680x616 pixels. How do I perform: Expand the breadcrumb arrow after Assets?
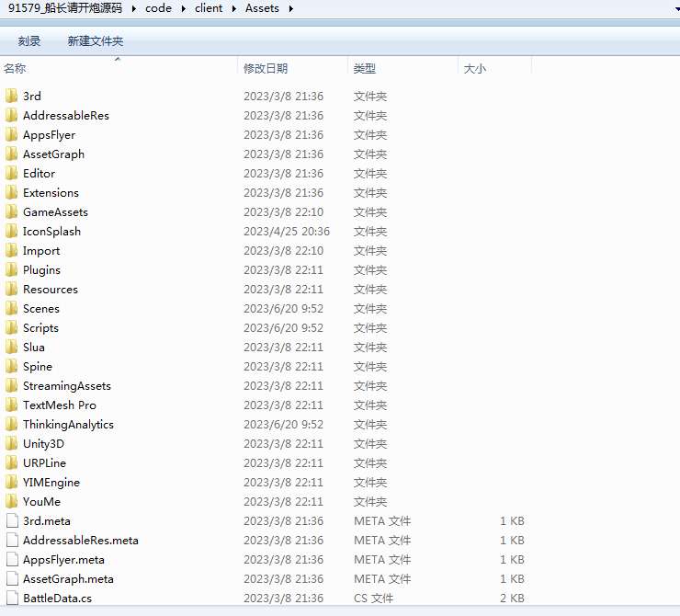point(290,9)
